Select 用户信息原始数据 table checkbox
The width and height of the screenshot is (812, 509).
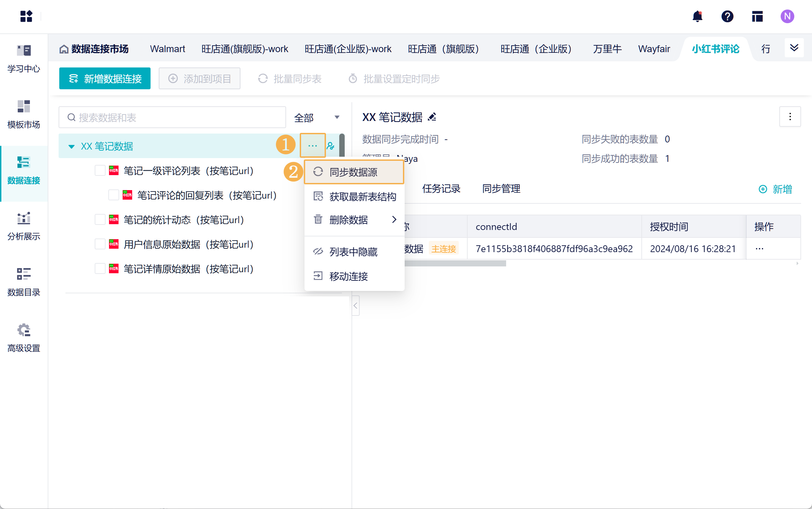[100, 244]
